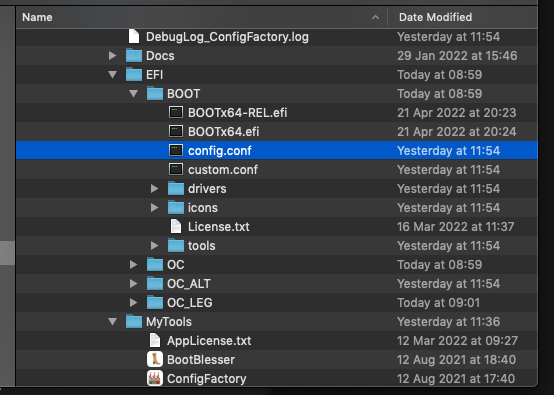Screen dimensions: 554x395
Task: Click the tools folder icon
Action: (176, 246)
